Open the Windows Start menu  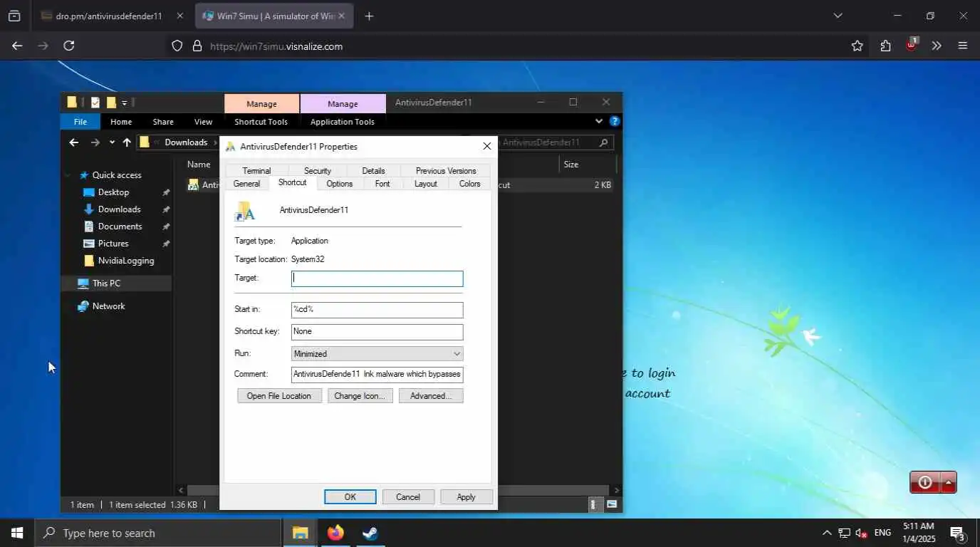coord(17,533)
